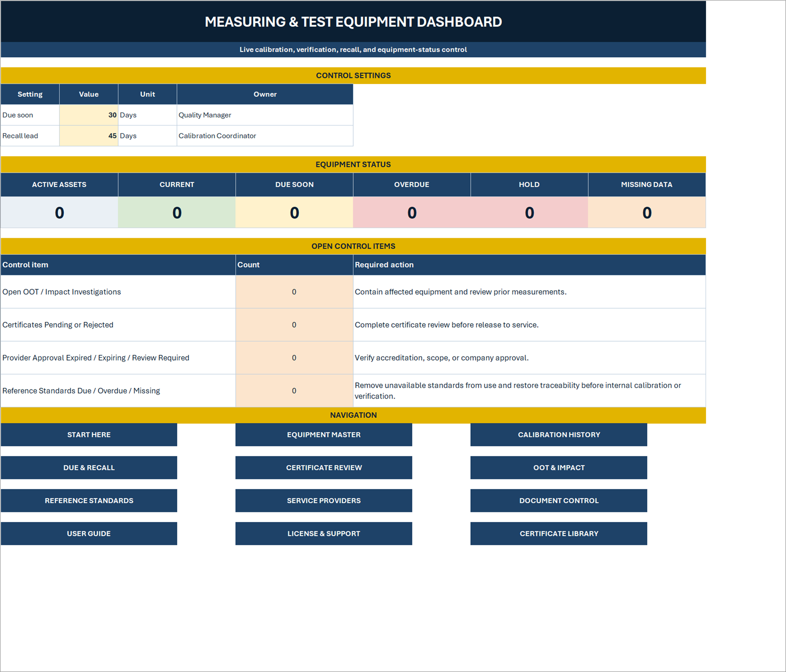The image size is (786, 672).
Task: Click LICENSE & SUPPORT button
Action: click(x=324, y=534)
